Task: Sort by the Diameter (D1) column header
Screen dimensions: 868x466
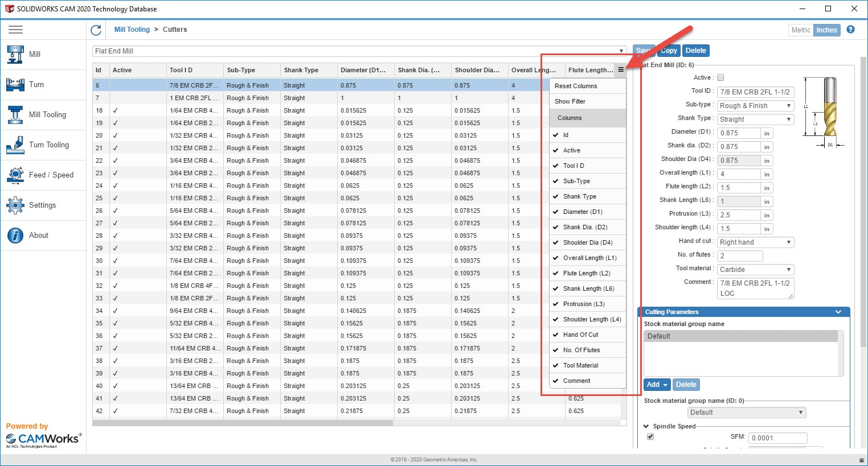Action: click(366, 70)
